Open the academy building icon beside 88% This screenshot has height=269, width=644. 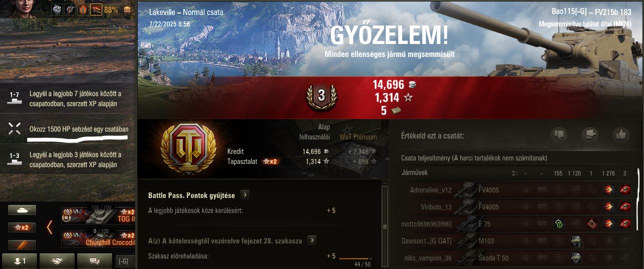[x=128, y=9]
